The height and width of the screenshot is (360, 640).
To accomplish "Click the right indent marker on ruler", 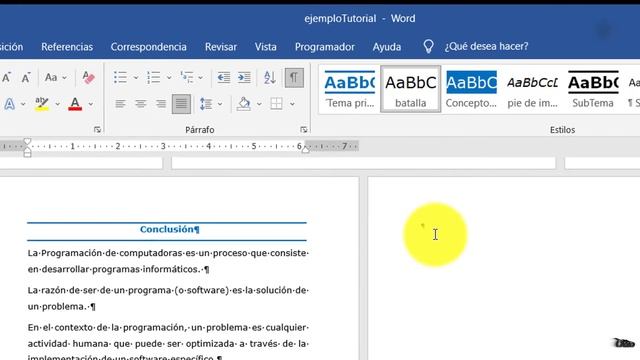I will click(x=305, y=149).
